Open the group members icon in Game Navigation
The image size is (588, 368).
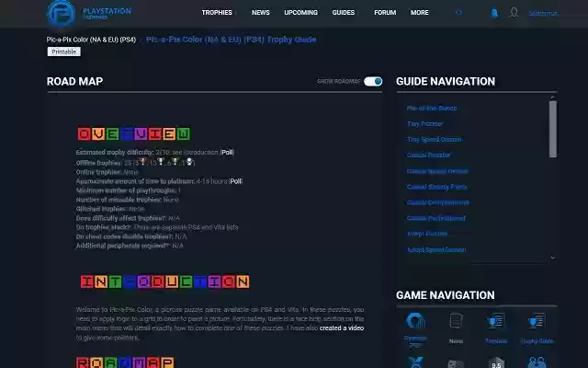(x=537, y=362)
